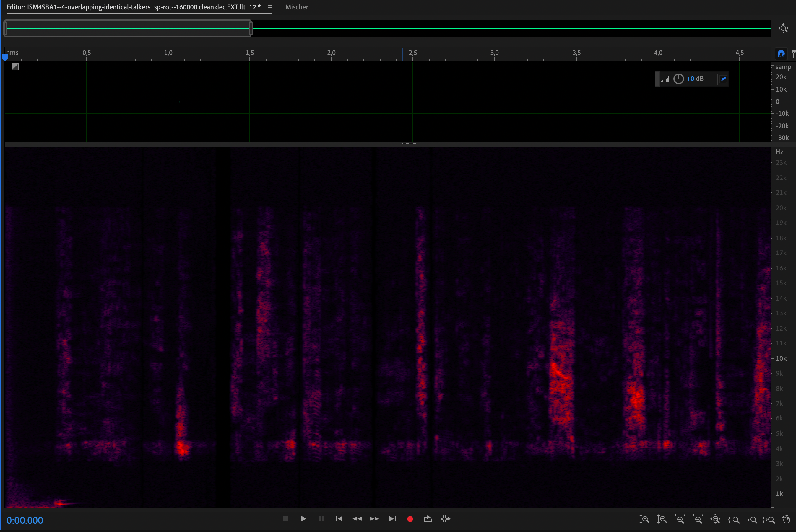Switch to the Mischer tab
The image size is (796, 532).
(296, 7)
